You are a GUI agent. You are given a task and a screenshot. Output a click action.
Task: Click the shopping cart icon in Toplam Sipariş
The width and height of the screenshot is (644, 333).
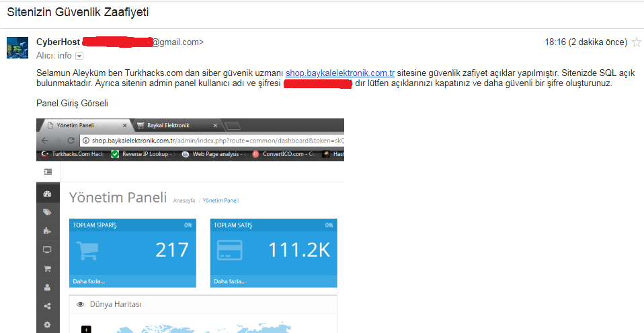click(87, 250)
